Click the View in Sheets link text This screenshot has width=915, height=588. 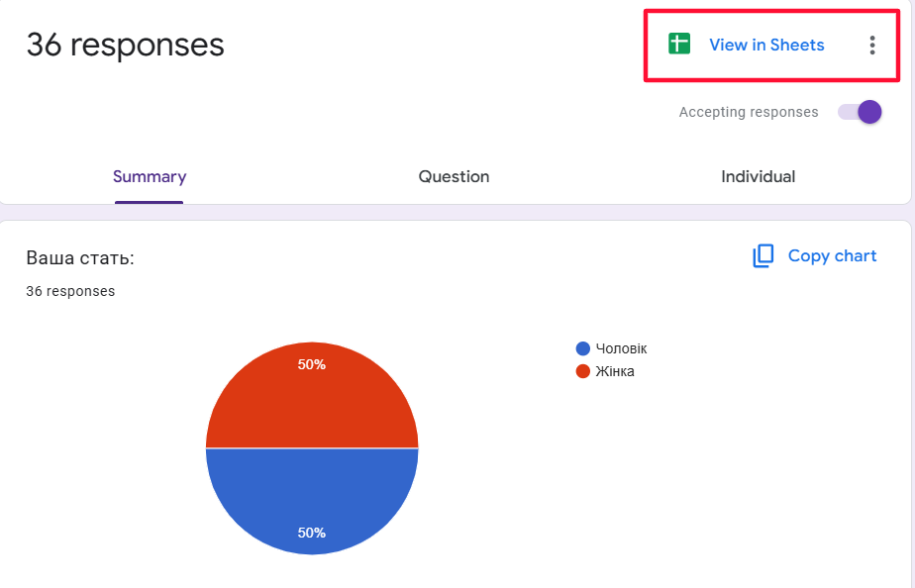click(766, 45)
